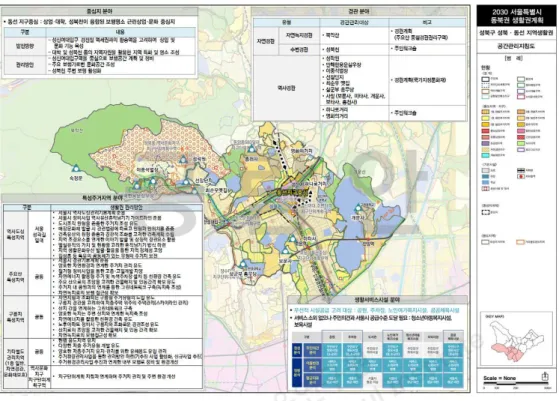Click the north arrow icon above scale bar
The height and width of the screenshot is (401, 559).
coord(544,376)
